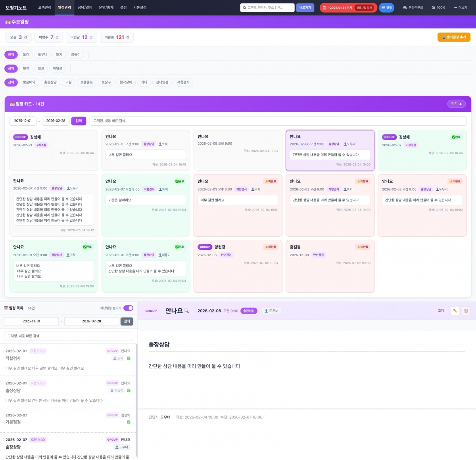Open the 운영/통계 menu

[x=106, y=8]
